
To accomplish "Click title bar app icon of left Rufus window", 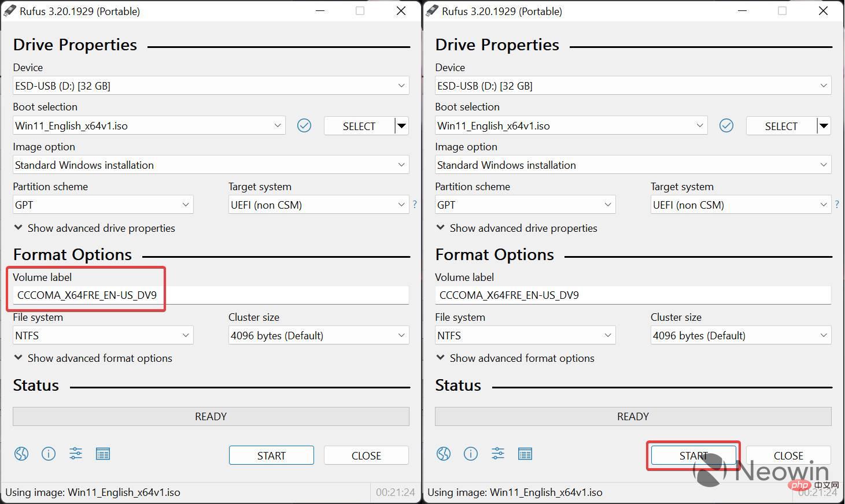I will click(10, 11).
